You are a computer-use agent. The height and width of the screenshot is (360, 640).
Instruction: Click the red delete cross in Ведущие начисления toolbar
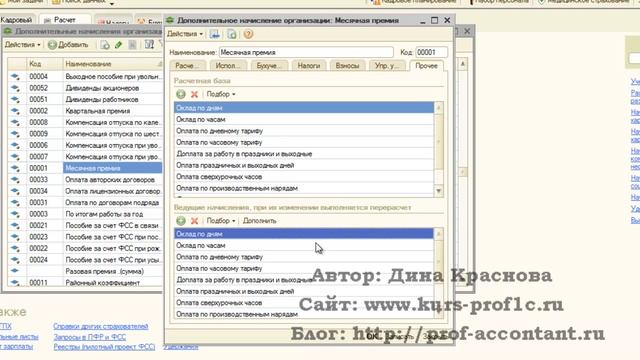pos(195,221)
